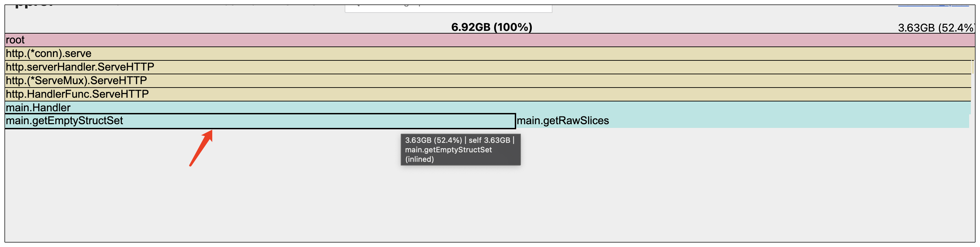The height and width of the screenshot is (247, 980).
Task: Click "self 3.63GB" text in the tooltip
Action: 489,140
